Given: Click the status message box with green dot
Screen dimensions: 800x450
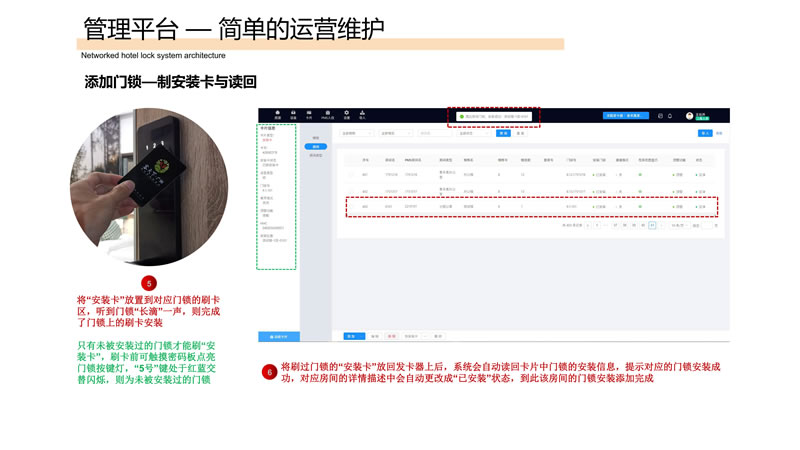Looking at the screenshot, I should (494, 116).
